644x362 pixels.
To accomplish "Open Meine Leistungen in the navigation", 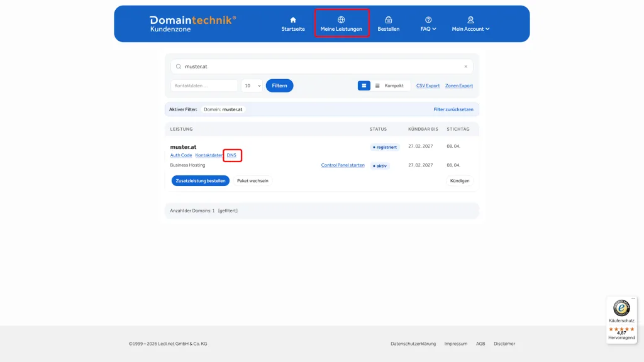I will (x=341, y=25).
